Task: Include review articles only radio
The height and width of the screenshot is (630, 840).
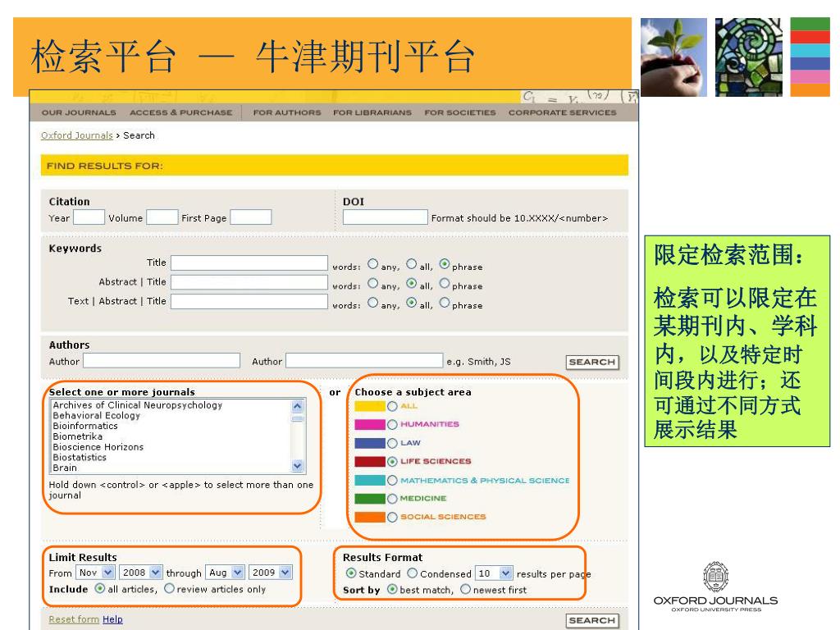Action: click(x=169, y=588)
